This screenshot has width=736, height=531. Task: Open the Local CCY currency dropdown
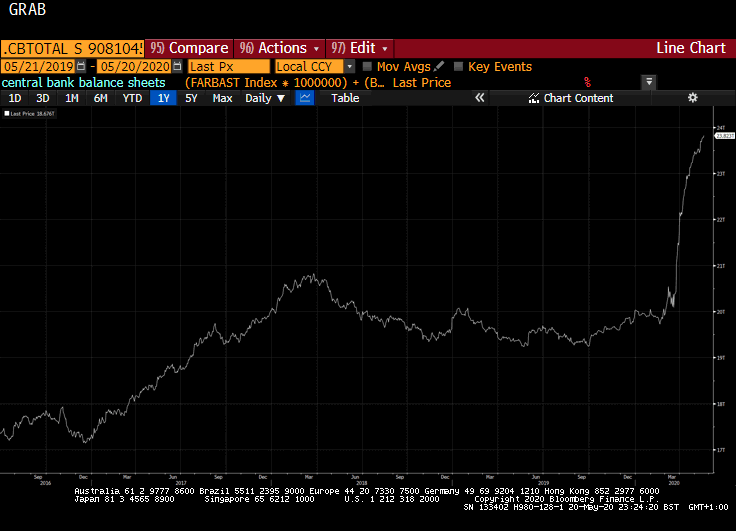coord(350,67)
